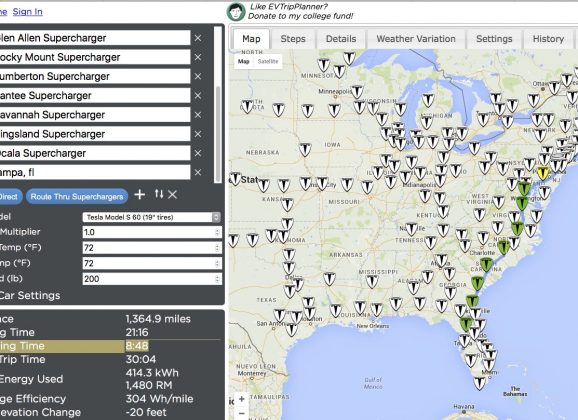Image resolution: width=578 pixels, height=420 pixels.
Task: Switch map to Satellite view
Action: click(x=268, y=62)
